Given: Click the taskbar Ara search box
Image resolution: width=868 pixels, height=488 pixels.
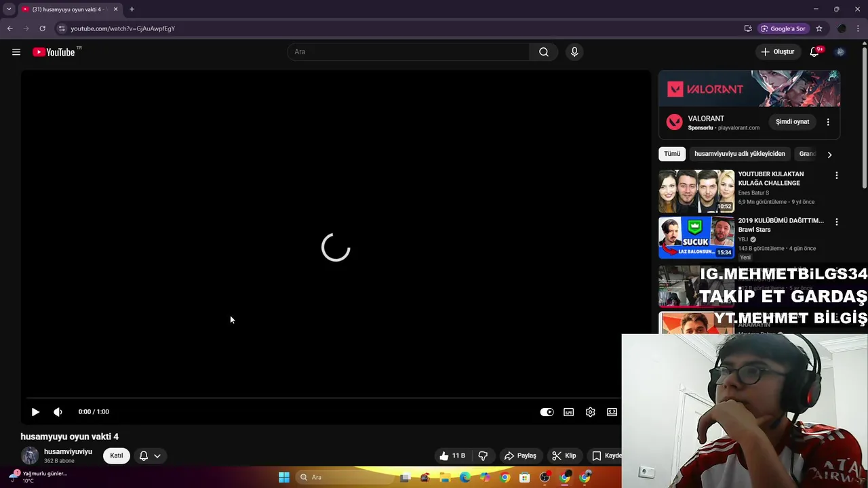Looking at the screenshot, I should click(345, 477).
